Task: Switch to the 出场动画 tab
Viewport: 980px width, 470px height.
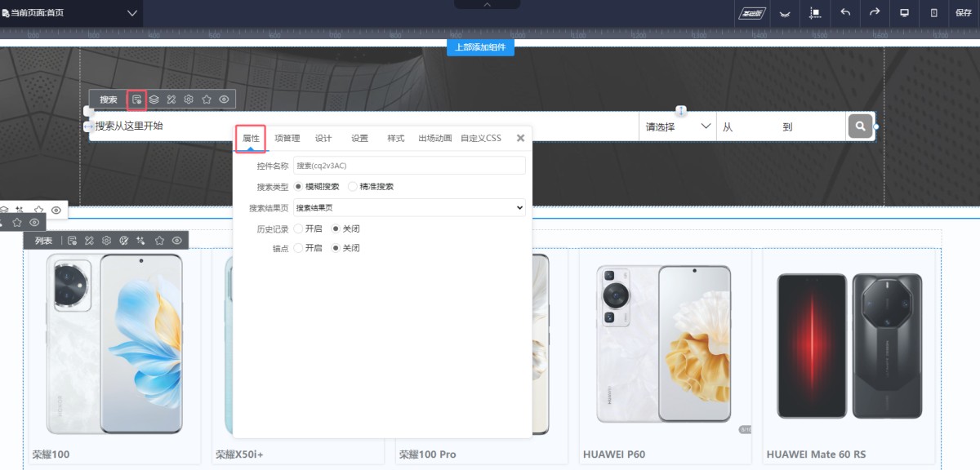Action: tap(435, 138)
